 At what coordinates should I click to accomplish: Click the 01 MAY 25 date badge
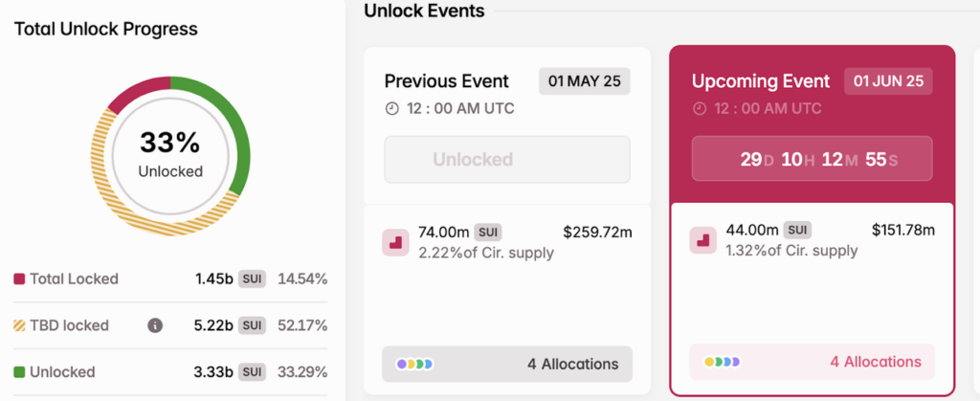pyautogui.click(x=585, y=81)
